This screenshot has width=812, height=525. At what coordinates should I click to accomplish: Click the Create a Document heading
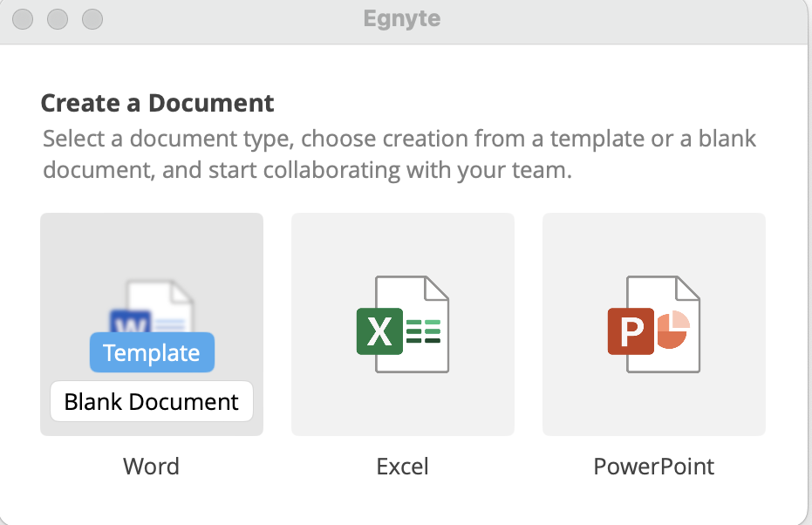pyautogui.click(x=158, y=103)
